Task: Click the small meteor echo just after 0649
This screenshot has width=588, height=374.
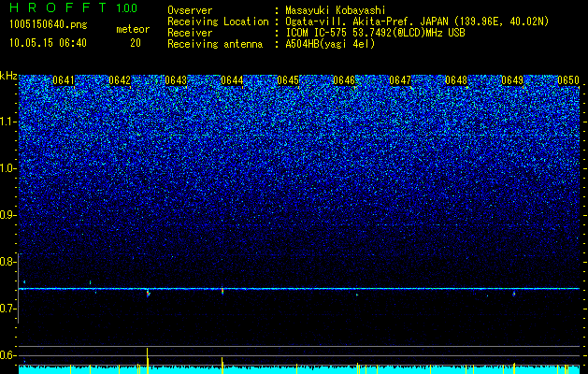Action: (x=514, y=294)
